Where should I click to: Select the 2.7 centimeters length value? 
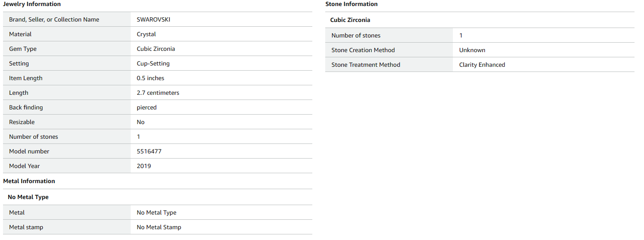158,93
